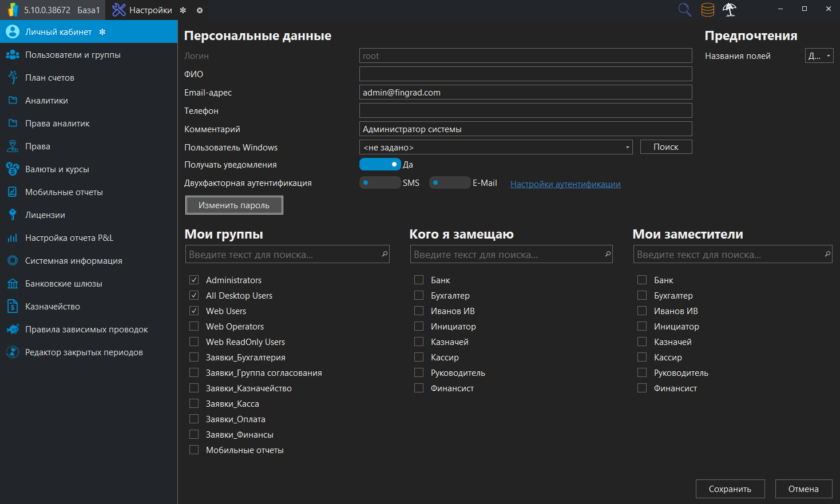Click the Сохранить button
840x504 pixels.
click(x=730, y=489)
